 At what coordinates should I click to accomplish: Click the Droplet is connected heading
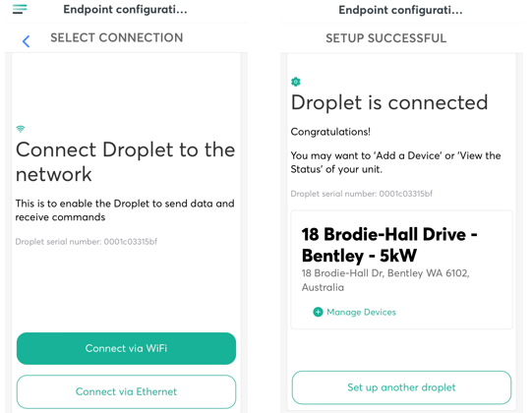click(389, 102)
